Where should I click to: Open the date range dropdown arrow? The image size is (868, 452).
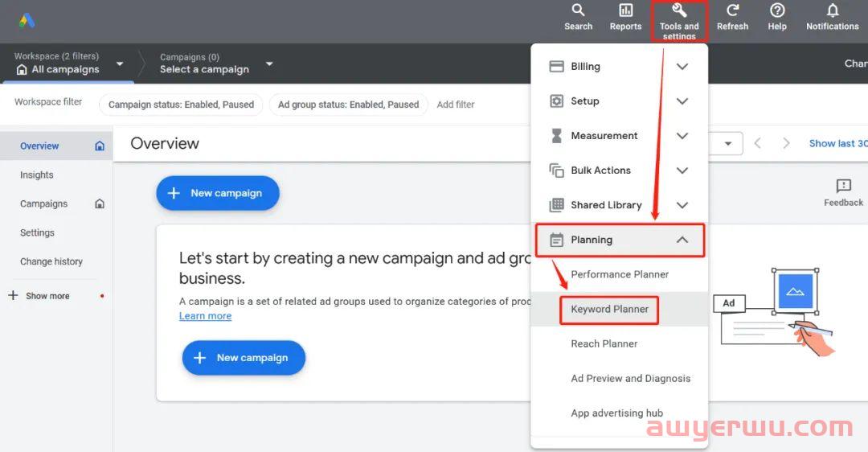(x=728, y=143)
